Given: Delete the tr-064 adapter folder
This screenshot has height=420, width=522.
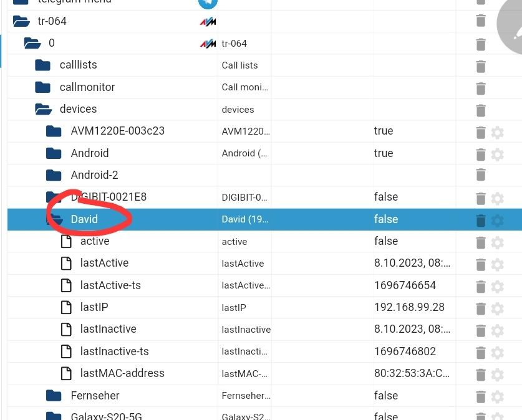Looking at the screenshot, I should tap(481, 21).
